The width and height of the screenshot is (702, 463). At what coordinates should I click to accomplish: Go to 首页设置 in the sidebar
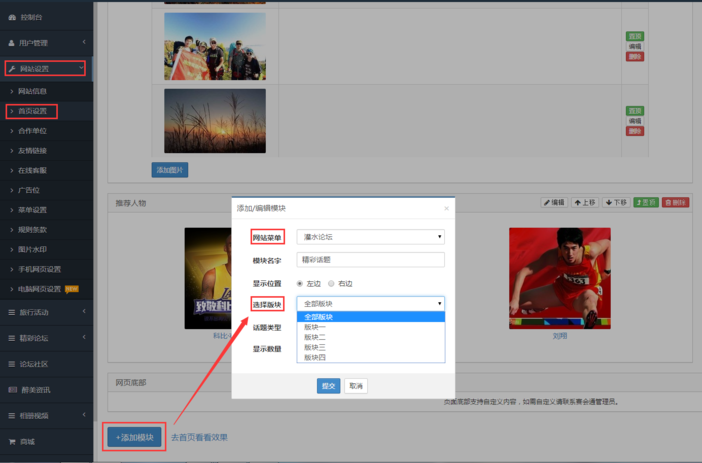pos(33,111)
